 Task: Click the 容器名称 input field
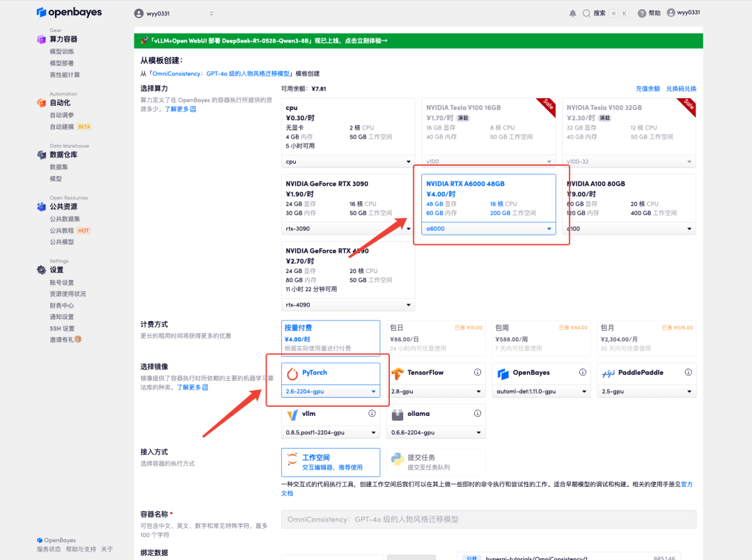[489, 519]
